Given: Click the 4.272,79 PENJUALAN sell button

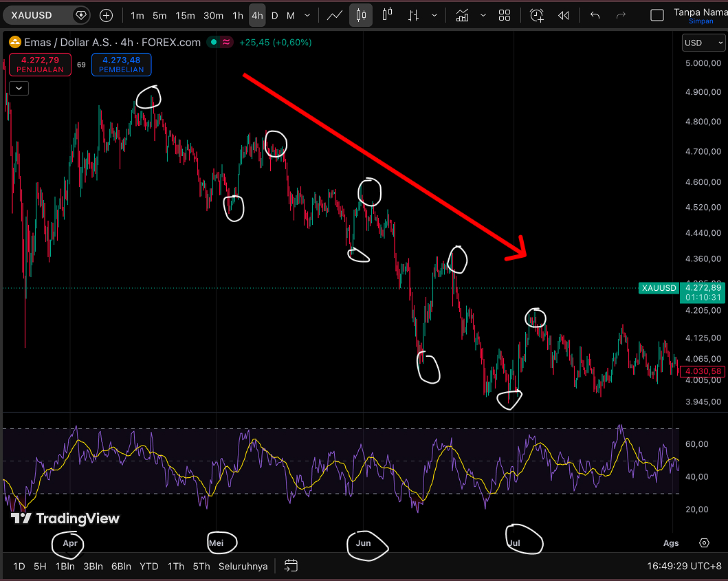Looking at the screenshot, I should tap(40, 65).
